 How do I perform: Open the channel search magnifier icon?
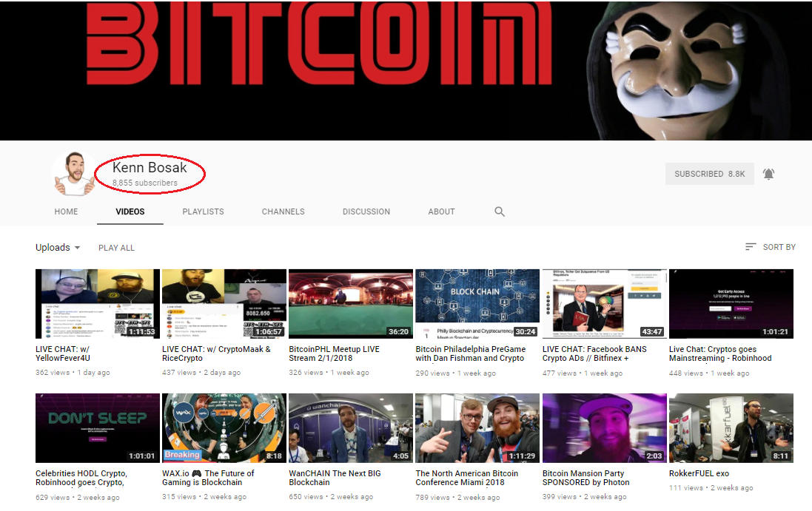(x=499, y=211)
